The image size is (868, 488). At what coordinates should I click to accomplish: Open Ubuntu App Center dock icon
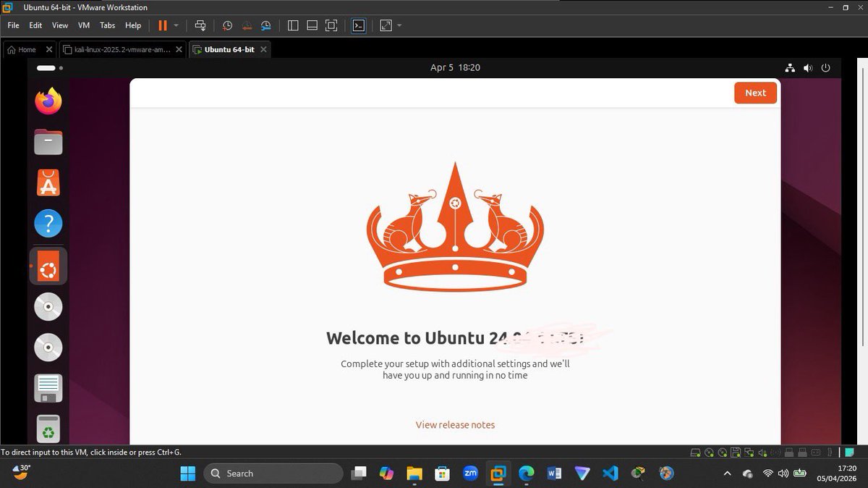(x=48, y=183)
